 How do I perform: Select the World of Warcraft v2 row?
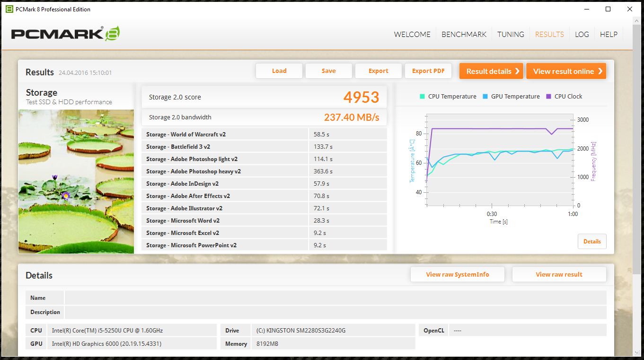click(x=264, y=135)
